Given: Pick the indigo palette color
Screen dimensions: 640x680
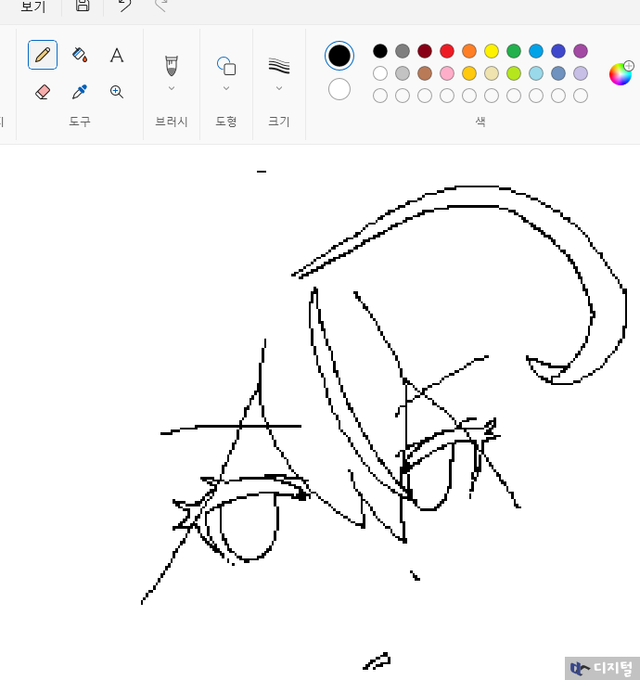Looking at the screenshot, I should [x=558, y=51].
